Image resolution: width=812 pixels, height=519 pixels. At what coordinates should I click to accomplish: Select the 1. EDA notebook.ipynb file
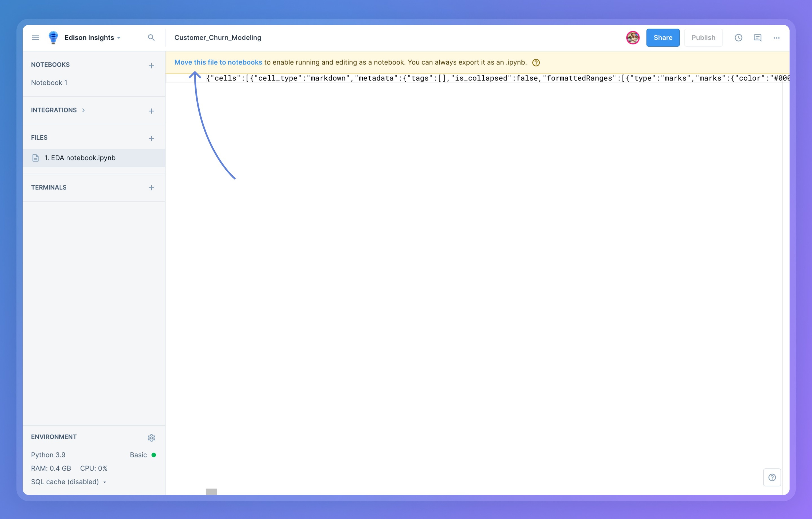pos(80,158)
